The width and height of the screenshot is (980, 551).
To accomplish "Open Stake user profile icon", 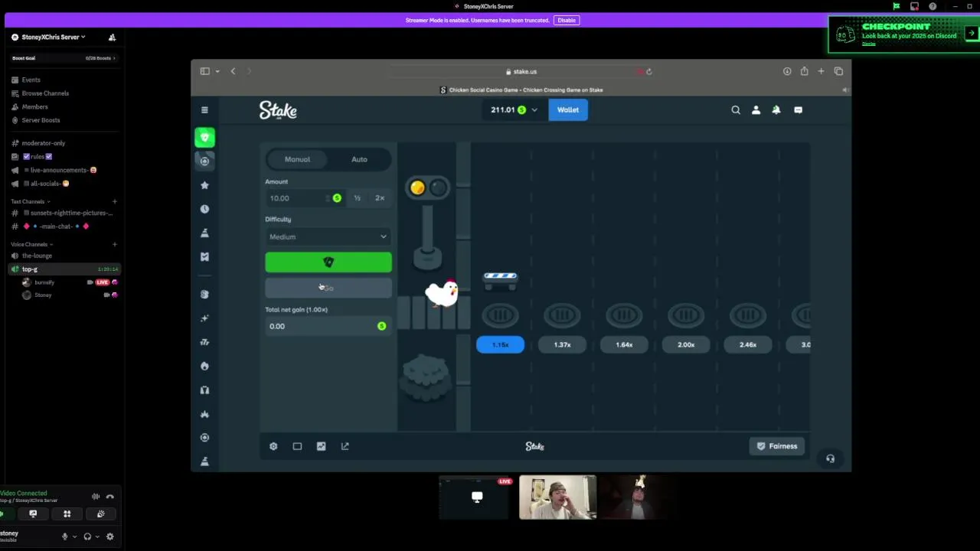I will pos(756,109).
